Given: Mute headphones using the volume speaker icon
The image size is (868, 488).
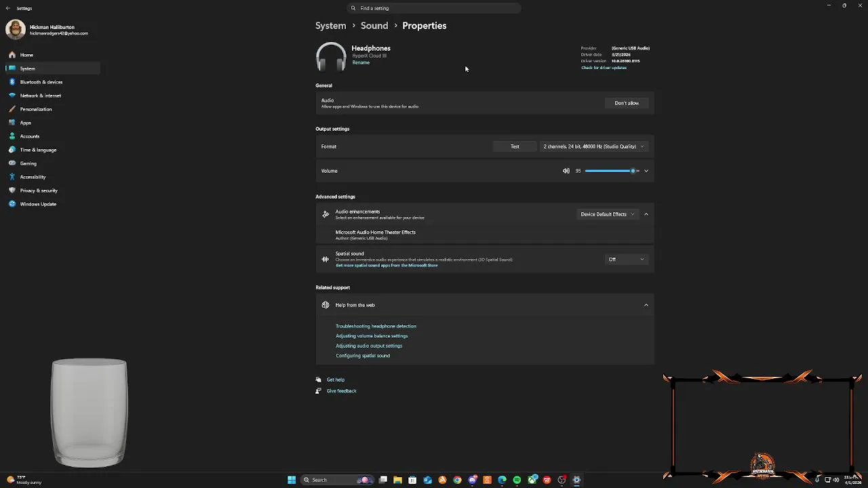Looking at the screenshot, I should pos(566,171).
